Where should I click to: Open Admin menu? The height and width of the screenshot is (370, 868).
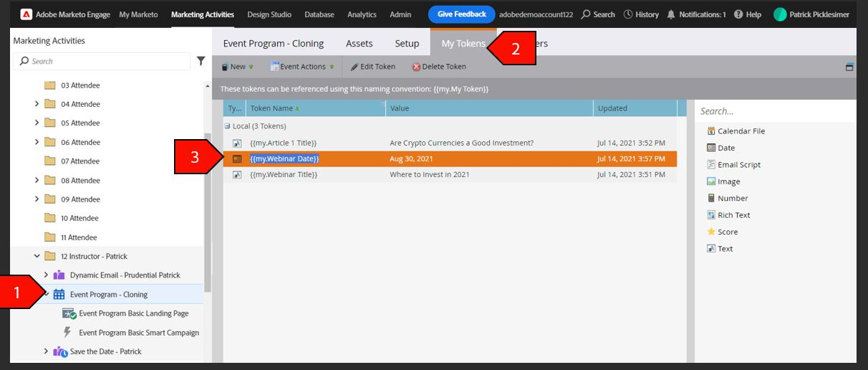point(400,14)
